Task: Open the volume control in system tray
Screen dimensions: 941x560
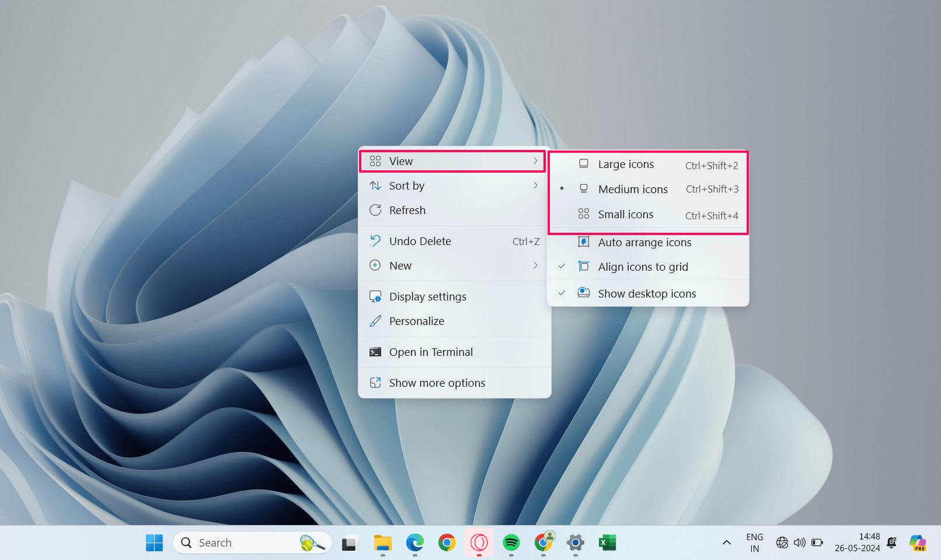Action: point(799,543)
